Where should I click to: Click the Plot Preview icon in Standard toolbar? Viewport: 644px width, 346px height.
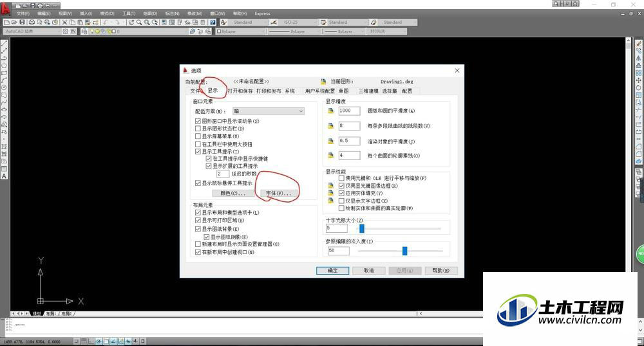click(x=39, y=22)
